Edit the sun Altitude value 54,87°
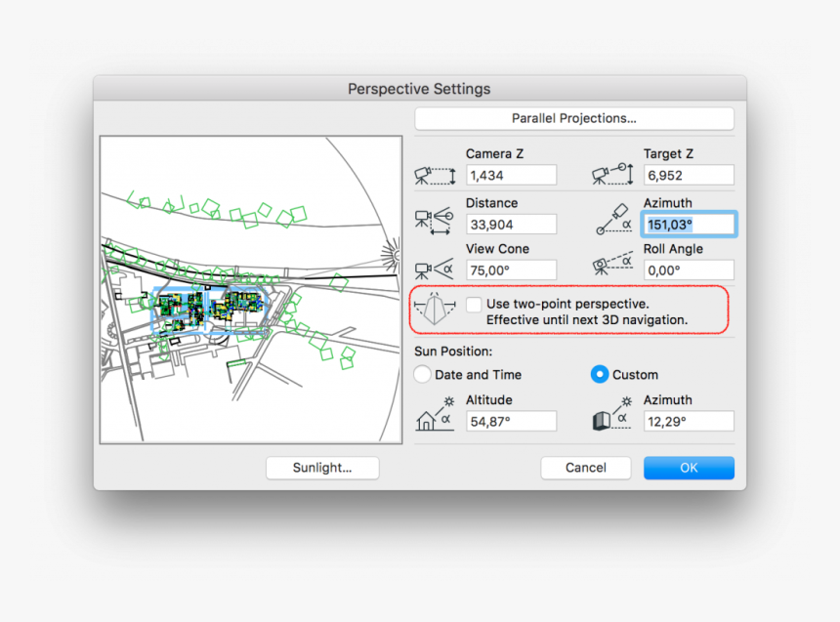The image size is (840, 622). (511, 420)
